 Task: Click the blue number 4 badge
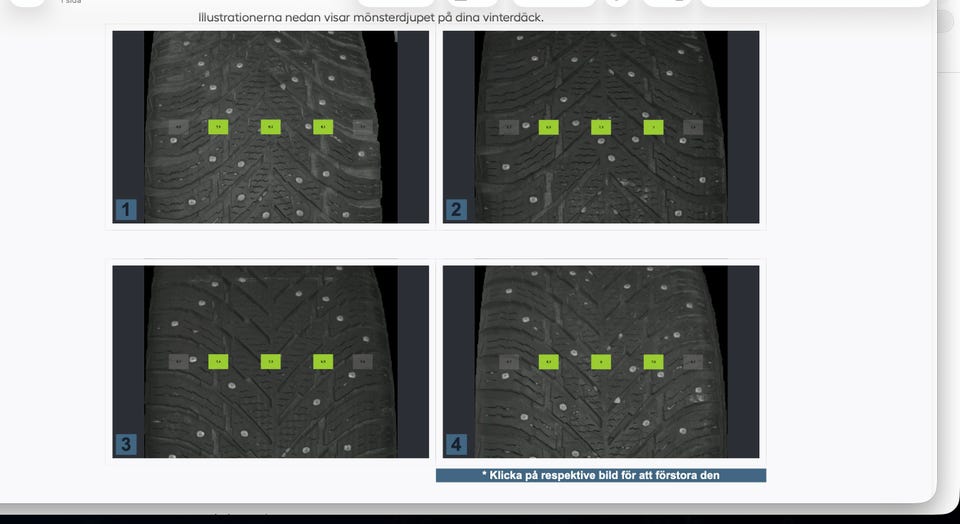tap(456, 444)
